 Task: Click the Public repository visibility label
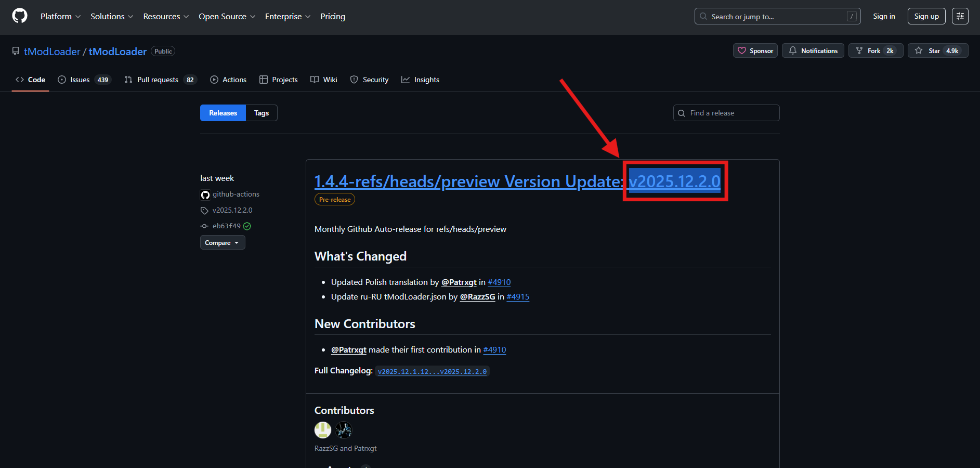tap(163, 51)
